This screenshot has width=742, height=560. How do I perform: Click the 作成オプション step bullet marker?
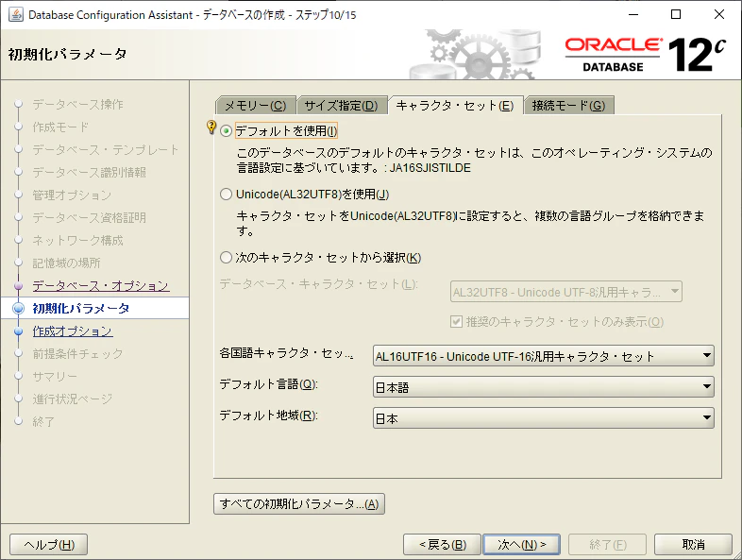pyautogui.click(x=19, y=331)
